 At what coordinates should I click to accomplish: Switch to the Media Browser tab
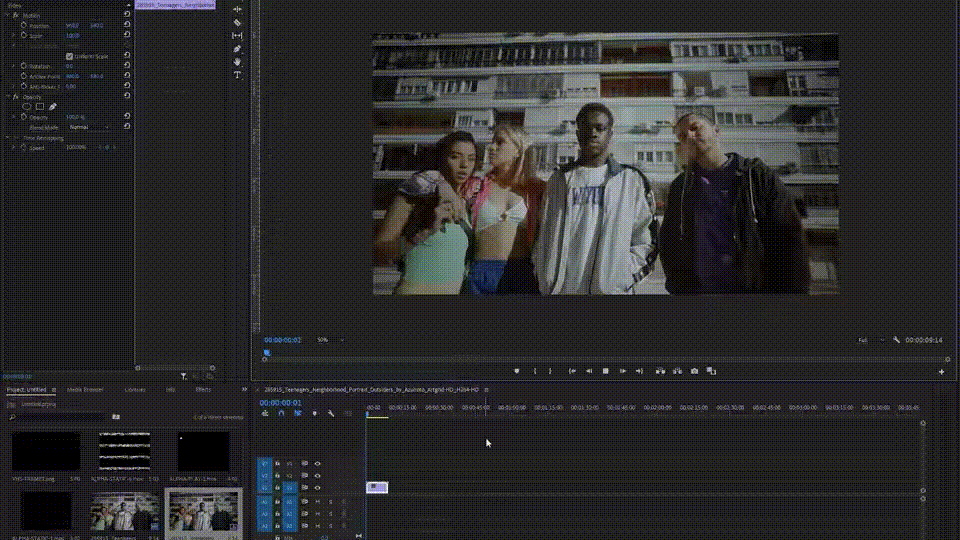(85, 389)
